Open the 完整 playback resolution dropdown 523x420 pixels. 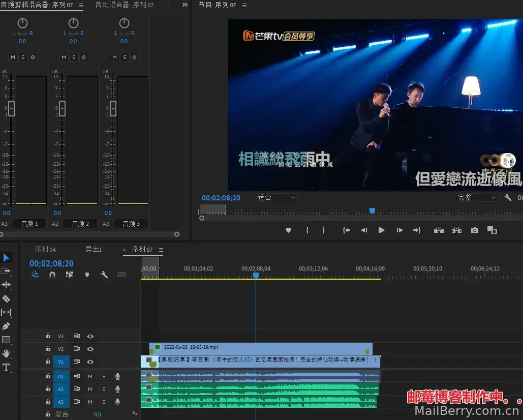tap(476, 197)
